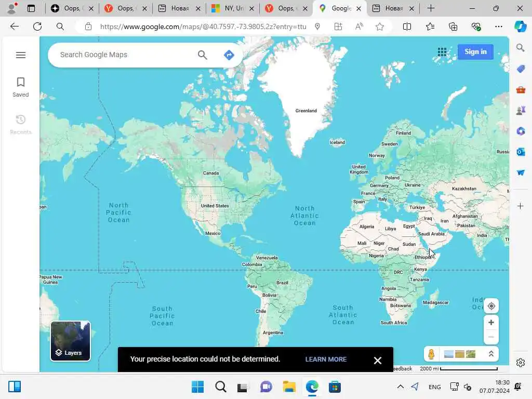Open sidebar Search icon

click(x=521, y=48)
